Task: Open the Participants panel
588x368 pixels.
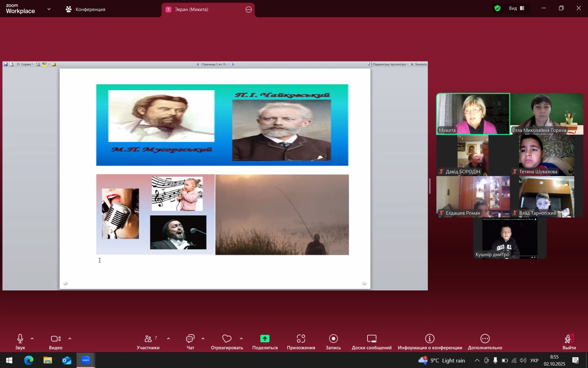Action: click(148, 342)
